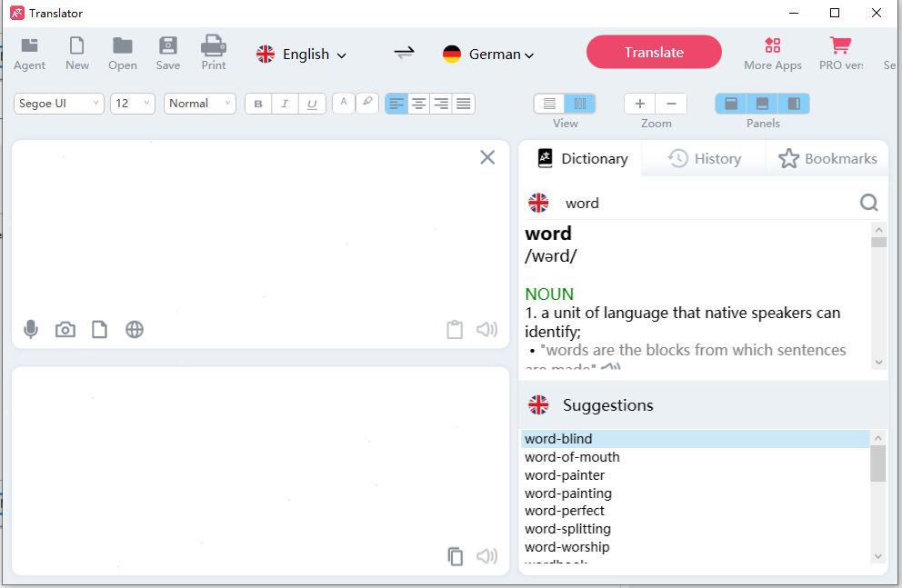Justify the text
Image resolution: width=902 pixels, height=588 pixels.
(464, 104)
